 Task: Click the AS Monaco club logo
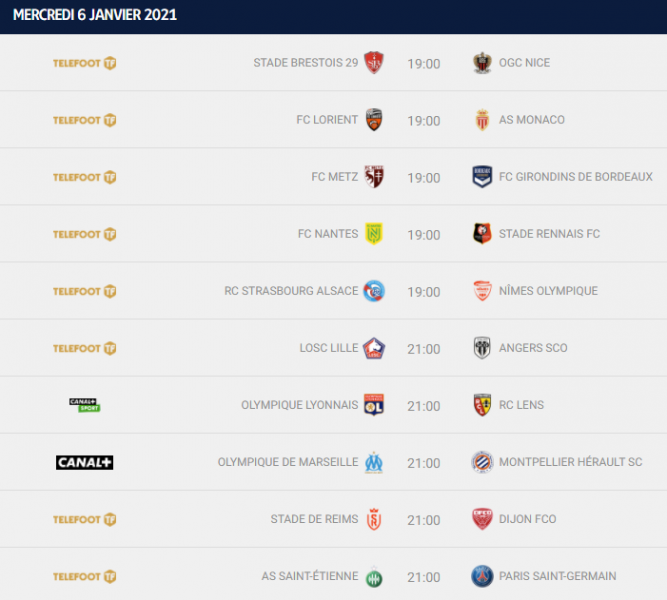click(x=482, y=120)
